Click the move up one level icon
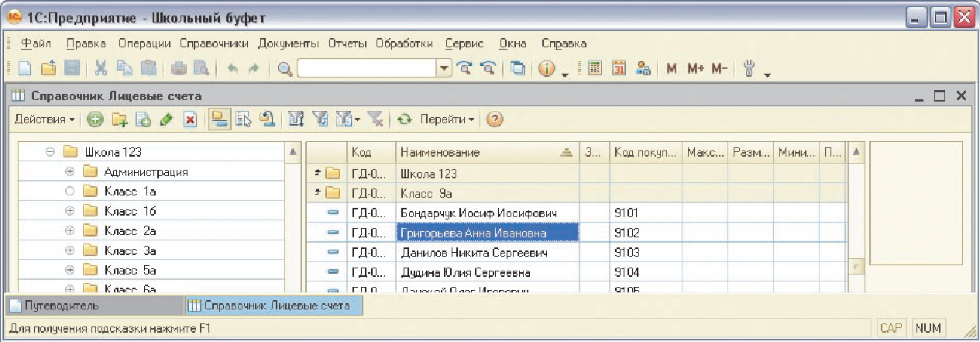This screenshot has height=342, width=980. [266, 119]
